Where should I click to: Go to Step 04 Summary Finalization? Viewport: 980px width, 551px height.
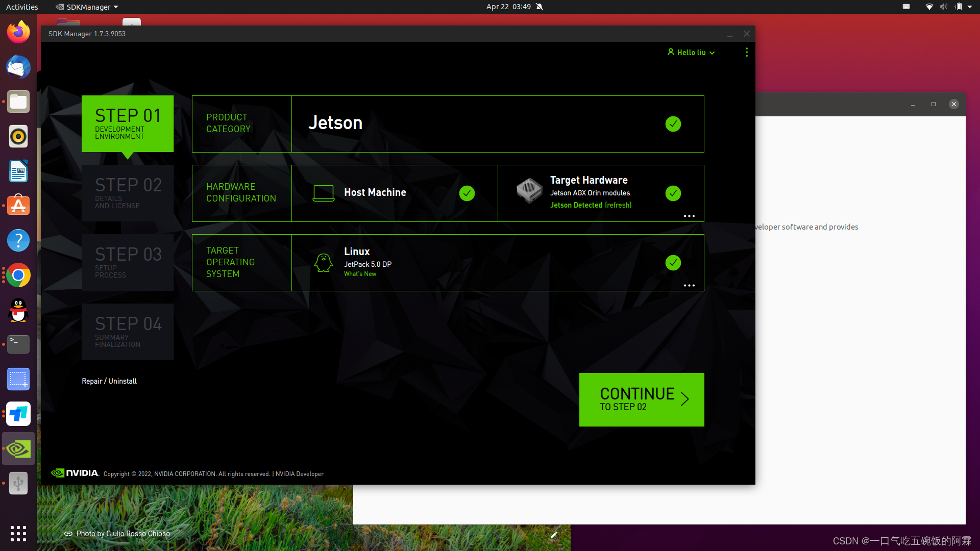click(128, 332)
